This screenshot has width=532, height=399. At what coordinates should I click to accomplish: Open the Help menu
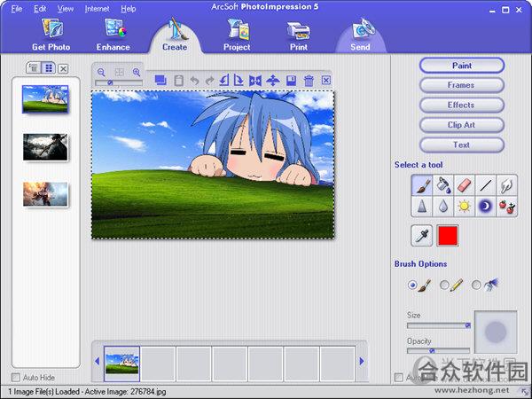(x=129, y=9)
